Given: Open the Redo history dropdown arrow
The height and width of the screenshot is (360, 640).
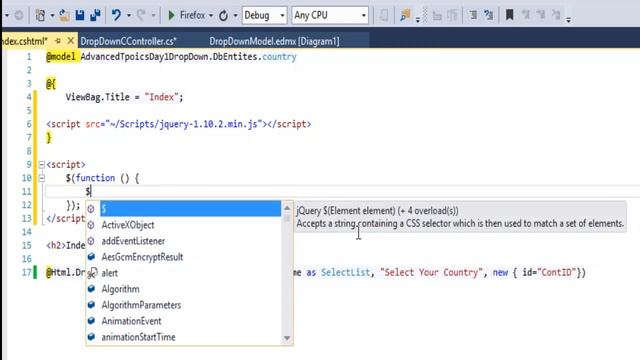Looking at the screenshot, I should point(153,16).
